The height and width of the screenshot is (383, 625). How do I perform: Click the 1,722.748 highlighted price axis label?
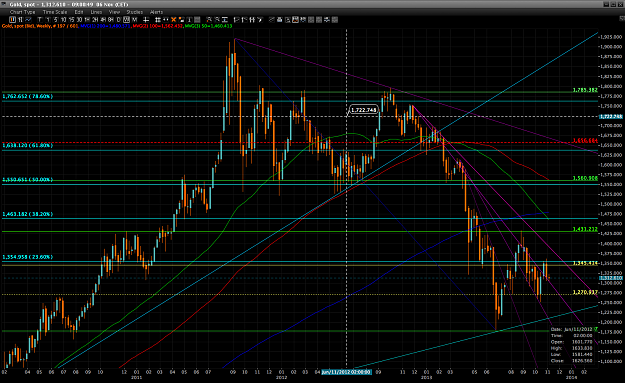click(611, 116)
